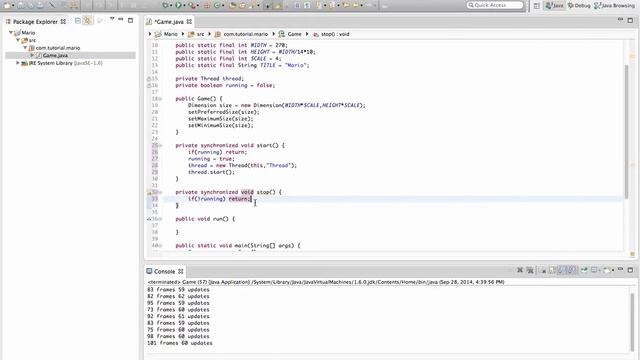This screenshot has height=360, width=640.
Task: Click '101 frames 60 updates' console line
Action: click(180, 343)
